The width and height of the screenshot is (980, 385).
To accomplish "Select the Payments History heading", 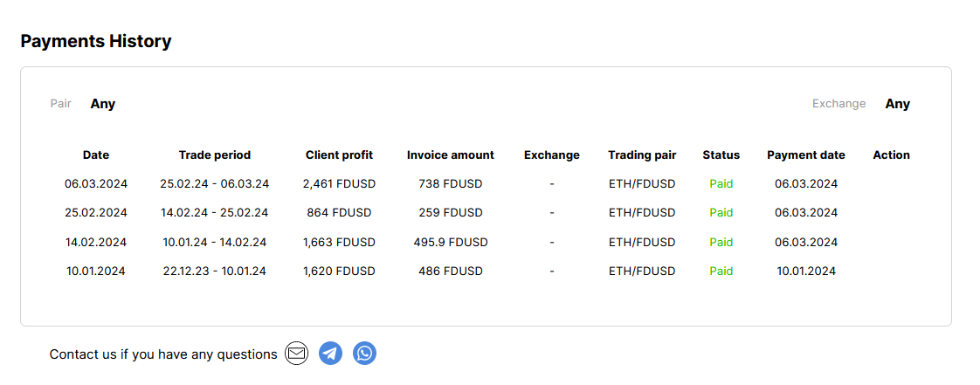I will (95, 42).
